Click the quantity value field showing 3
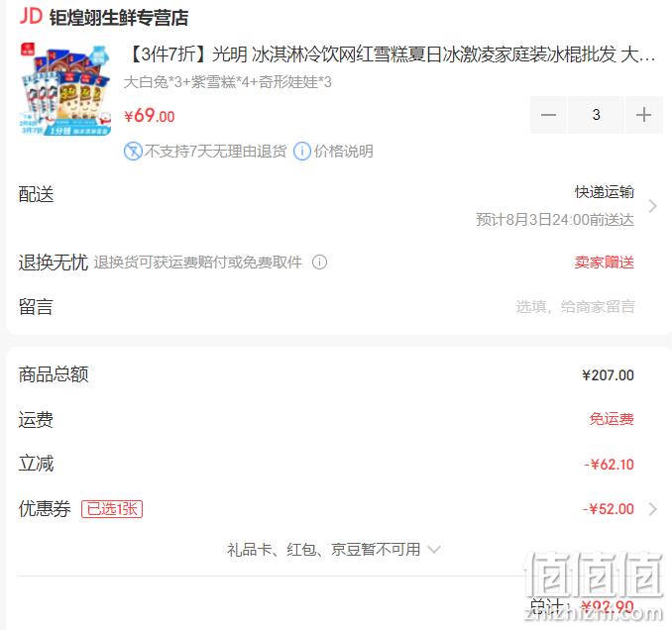 (x=596, y=115)
